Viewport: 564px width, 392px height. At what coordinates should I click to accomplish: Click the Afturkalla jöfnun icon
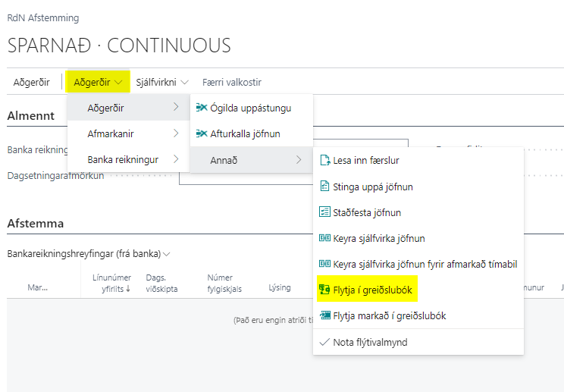(202, 133)
